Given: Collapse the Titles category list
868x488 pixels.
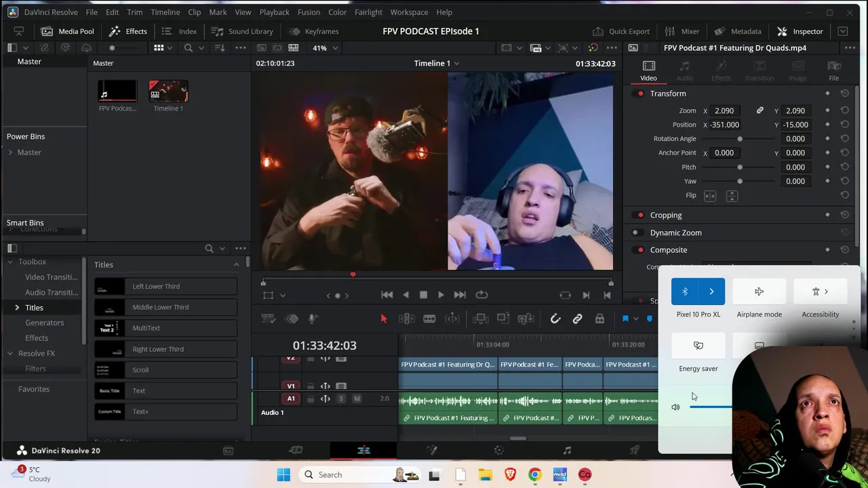Looking at the screenshot, I should [236, 265].
